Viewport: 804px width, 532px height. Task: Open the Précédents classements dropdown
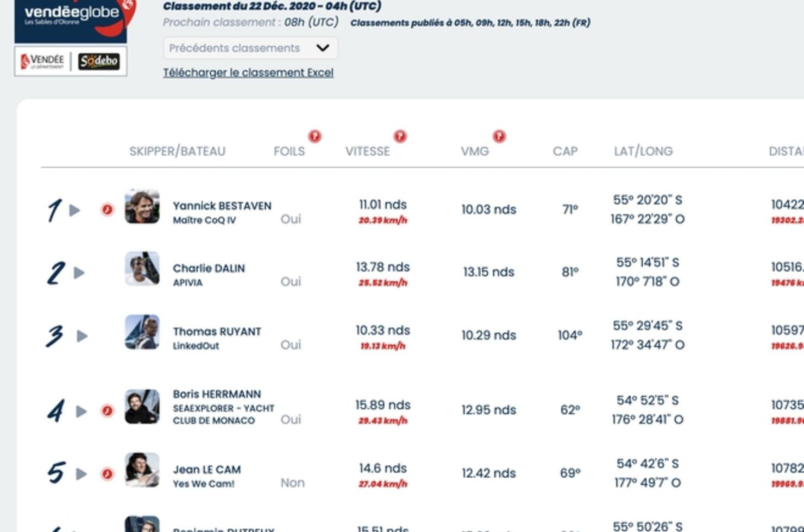click(250, 48)
